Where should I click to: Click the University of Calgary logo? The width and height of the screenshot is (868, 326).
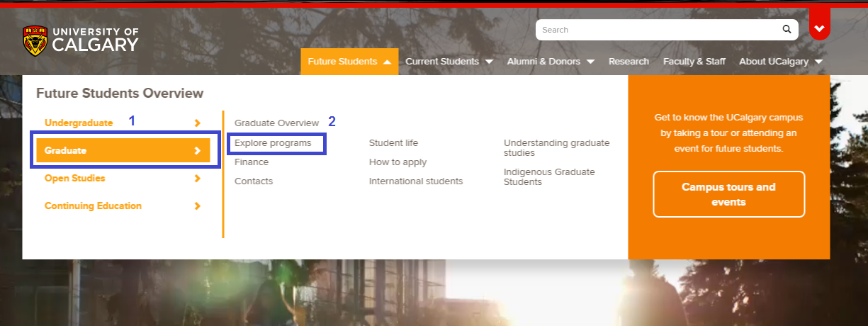(x=80, y=40)
